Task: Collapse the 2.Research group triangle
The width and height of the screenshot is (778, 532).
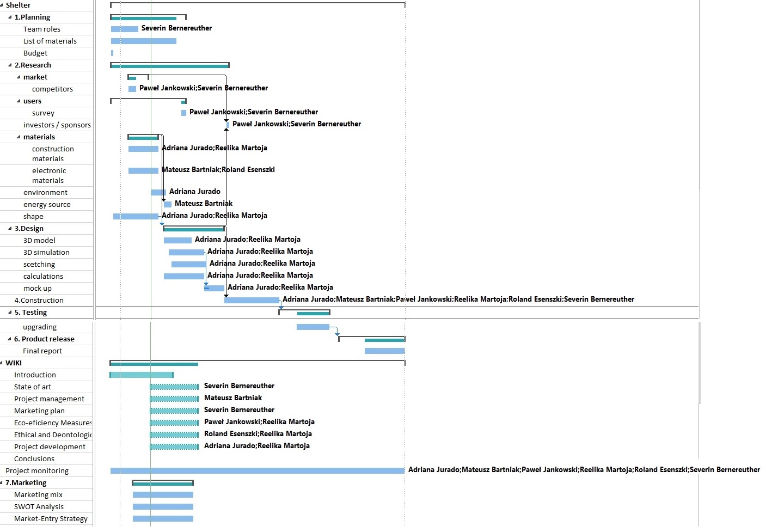Action: (x=10, y=65)
